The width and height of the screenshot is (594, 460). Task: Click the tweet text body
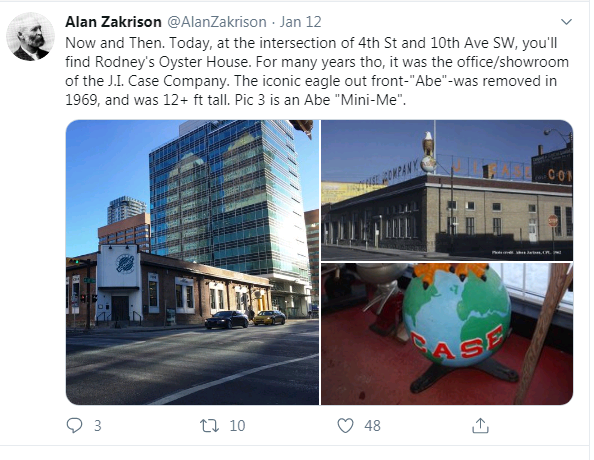click(x=317, y=71)
